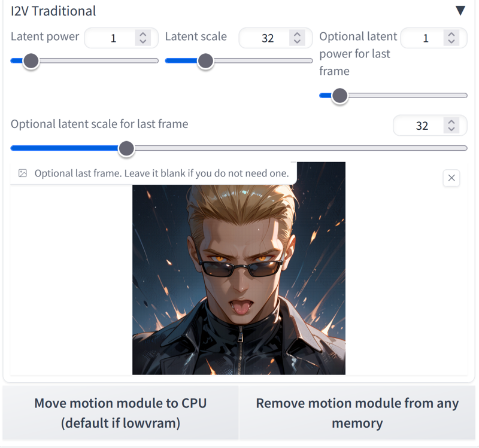479x448 pixels.
Task: Click the I2V Traditional section title
Action: [53, 11]
